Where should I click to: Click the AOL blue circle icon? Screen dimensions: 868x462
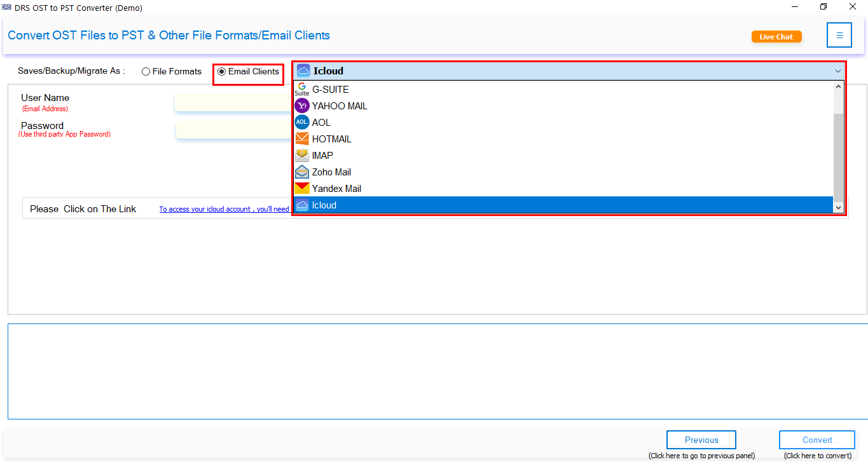[x=302, y=123]
